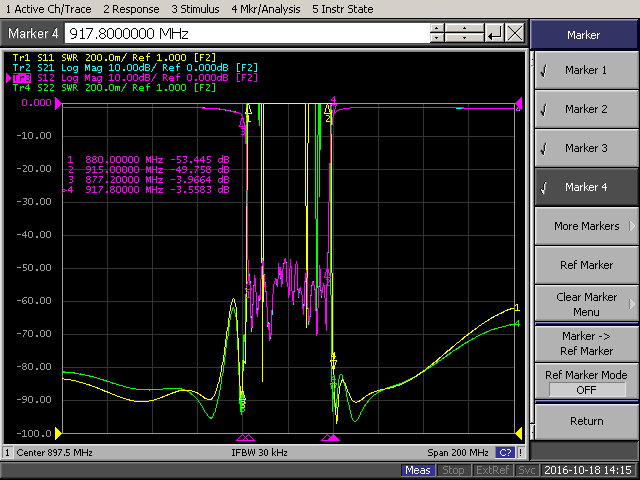Expand the Clear Marker Menu
640x480 pixels.
pyautogui.click(x=585, y=303)
